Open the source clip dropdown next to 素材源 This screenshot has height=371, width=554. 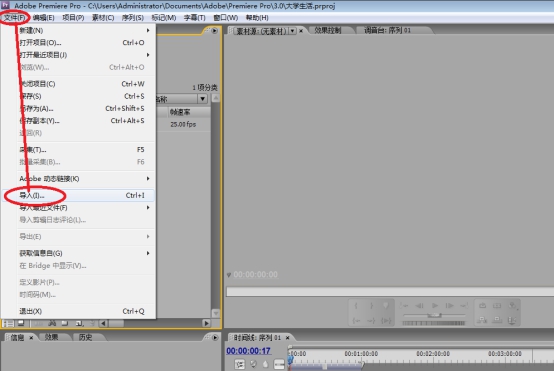click(292, 31)
